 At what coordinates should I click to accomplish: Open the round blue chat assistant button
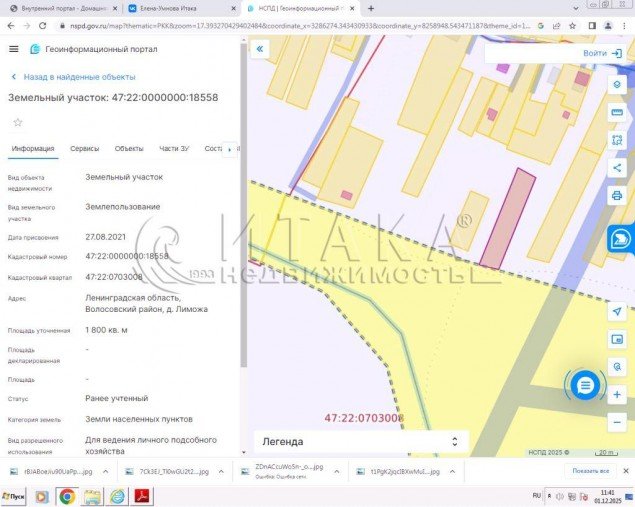586,384
